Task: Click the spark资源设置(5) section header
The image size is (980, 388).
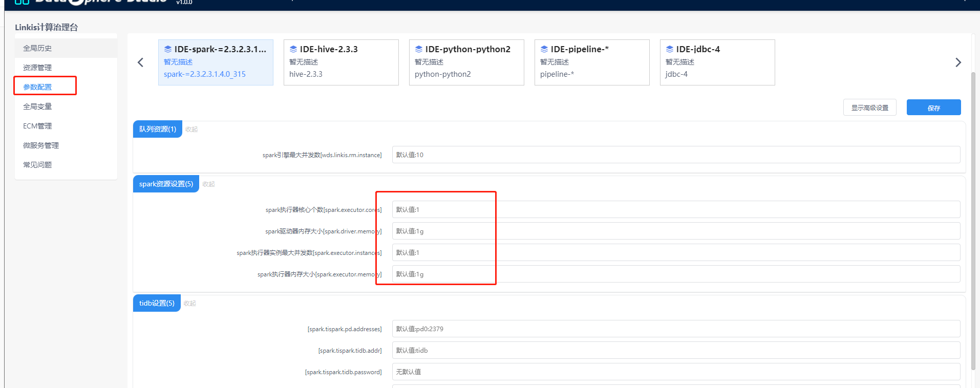Action: coord(166,184)
